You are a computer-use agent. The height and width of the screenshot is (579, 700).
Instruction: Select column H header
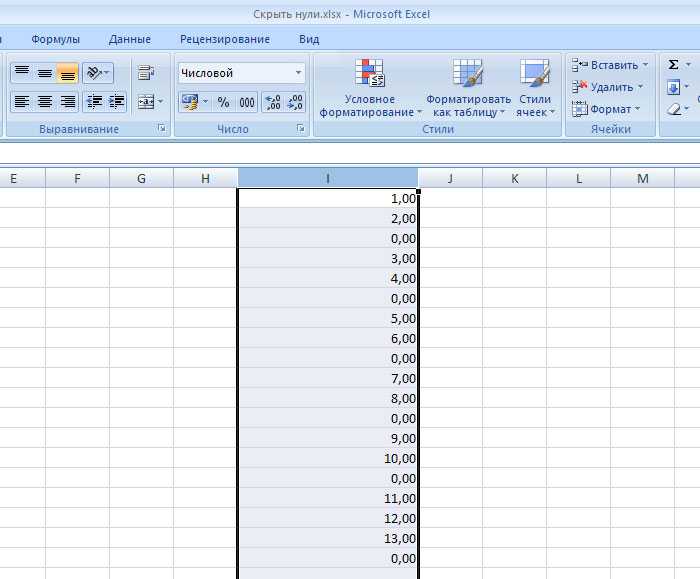pyautogui.click(x=205, y=179)
